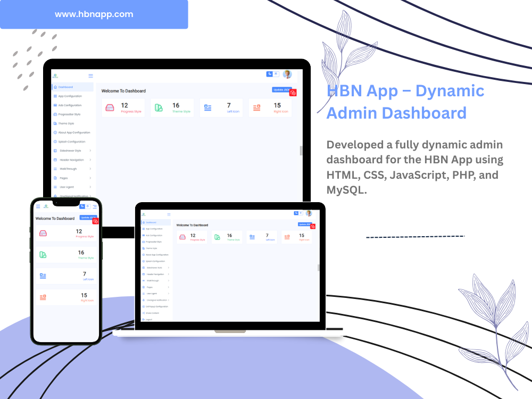Open left hamburger menu on phone screen
The image size is (532, 399).
click(x=38, y=206)
